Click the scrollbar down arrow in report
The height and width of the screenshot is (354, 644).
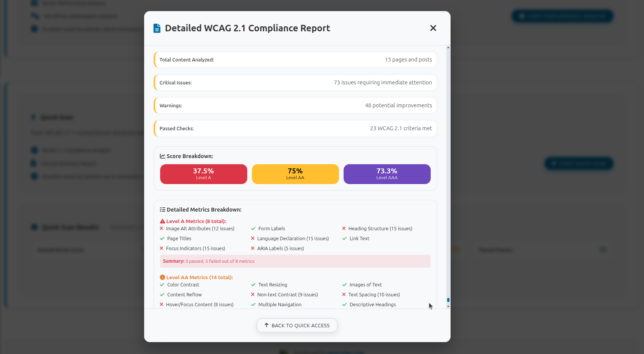coord(448,306)
